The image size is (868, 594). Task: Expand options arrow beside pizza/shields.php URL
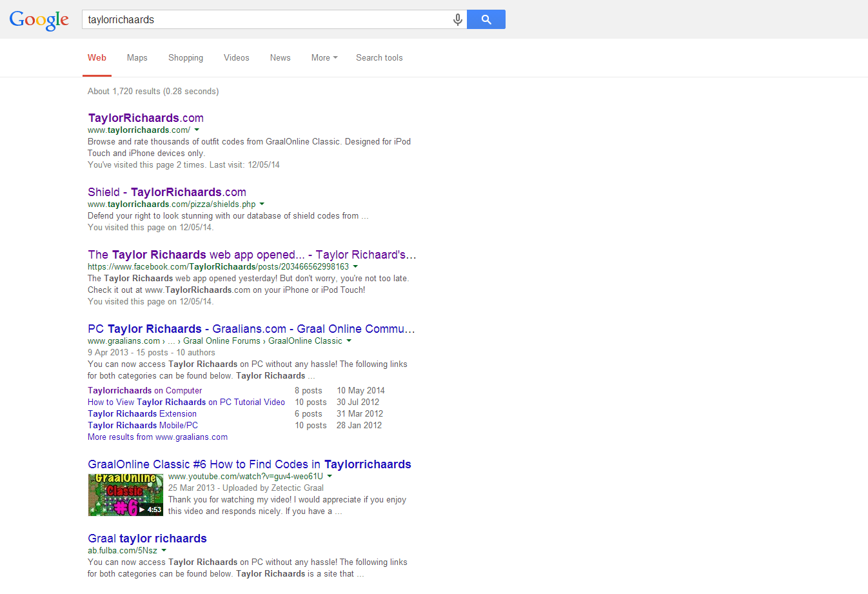(x=262, y=204)
